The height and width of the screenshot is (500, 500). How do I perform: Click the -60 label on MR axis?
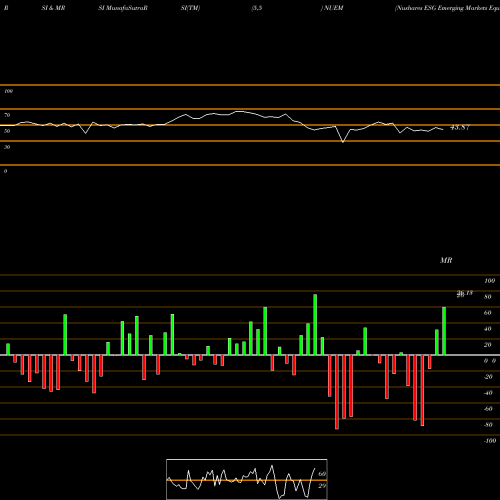tap(488, 409)
